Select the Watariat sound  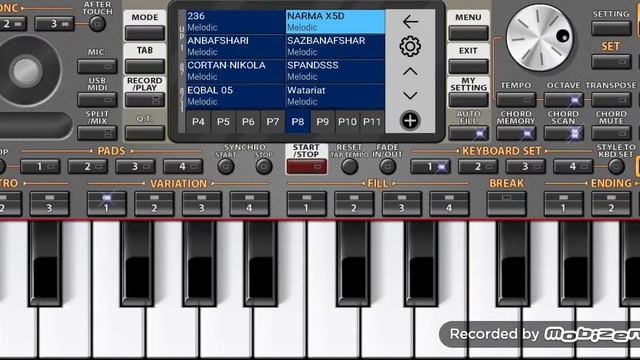tap(335, 96)
